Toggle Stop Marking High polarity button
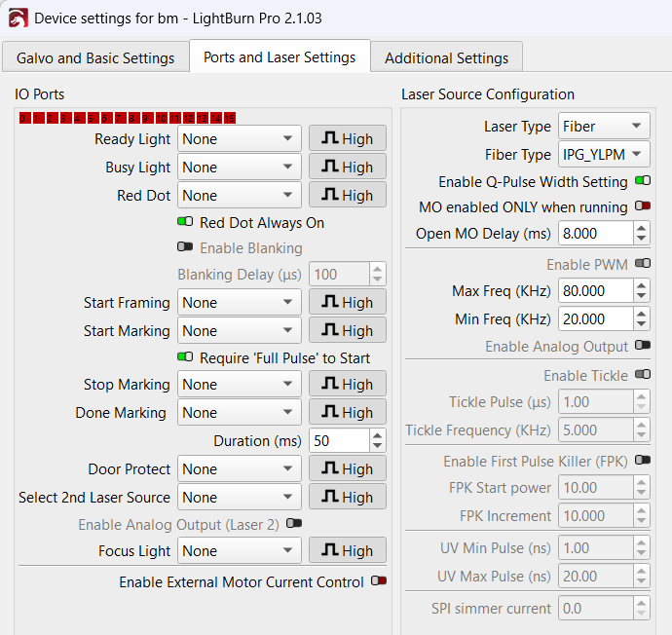Image resolution: width=672 pixels, height=635 pixels. coord(348,384)
